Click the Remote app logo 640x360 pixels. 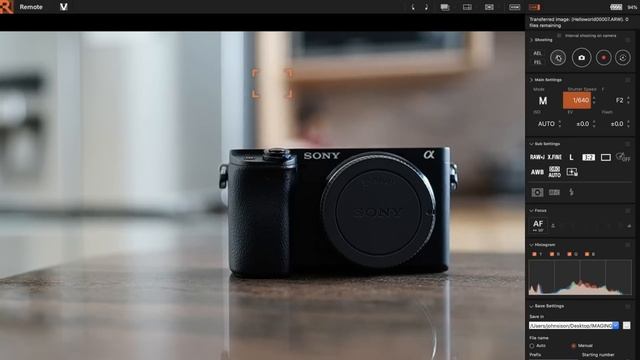[x=7, y=7]
